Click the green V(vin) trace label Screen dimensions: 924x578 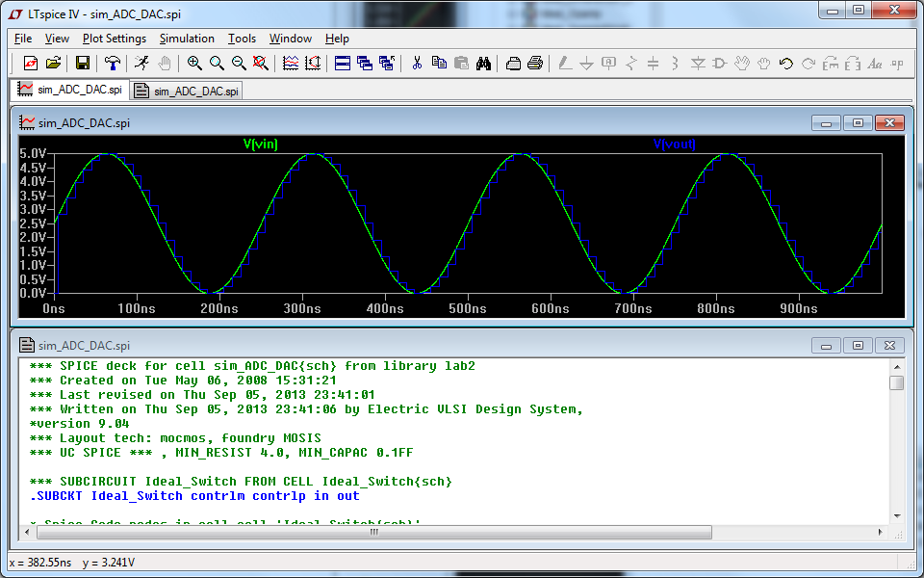(x=260, y=144)
